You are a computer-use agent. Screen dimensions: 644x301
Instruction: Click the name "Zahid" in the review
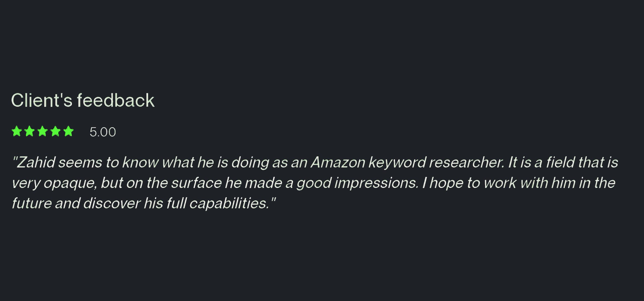[x=36, y=162]
